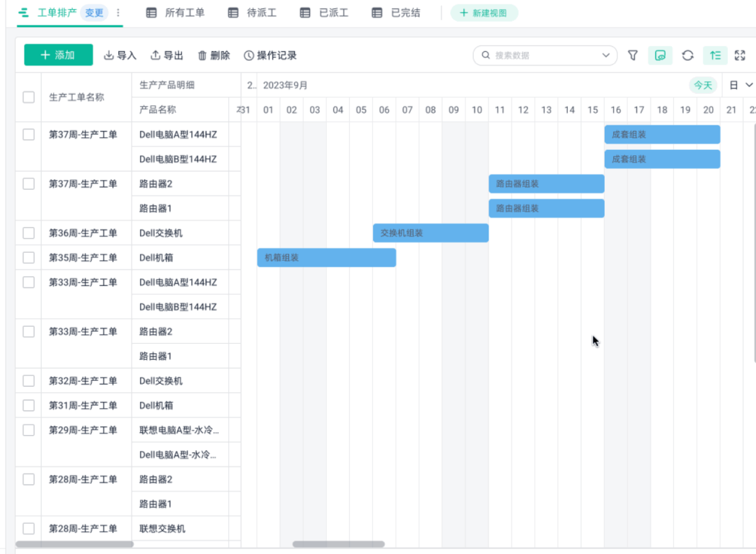Image resolution: width=756 pixels, height=554 pixels.
Task: Check the 第36周-生产工单 row checkbox
Action: point(29,233)
